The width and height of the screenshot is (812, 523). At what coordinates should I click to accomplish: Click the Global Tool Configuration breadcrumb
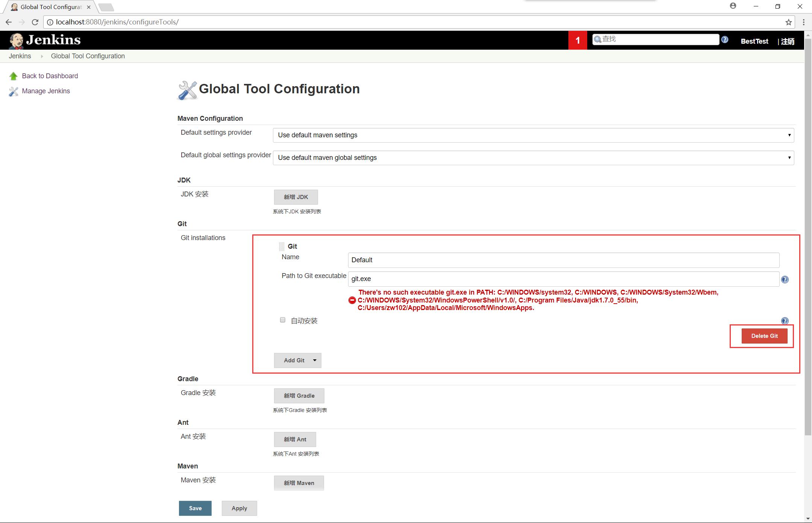point(88,56)
